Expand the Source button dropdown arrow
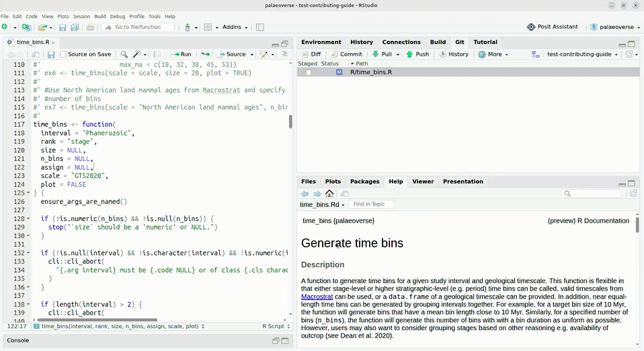This screenshot has height=351, width=644. (252, 54)
